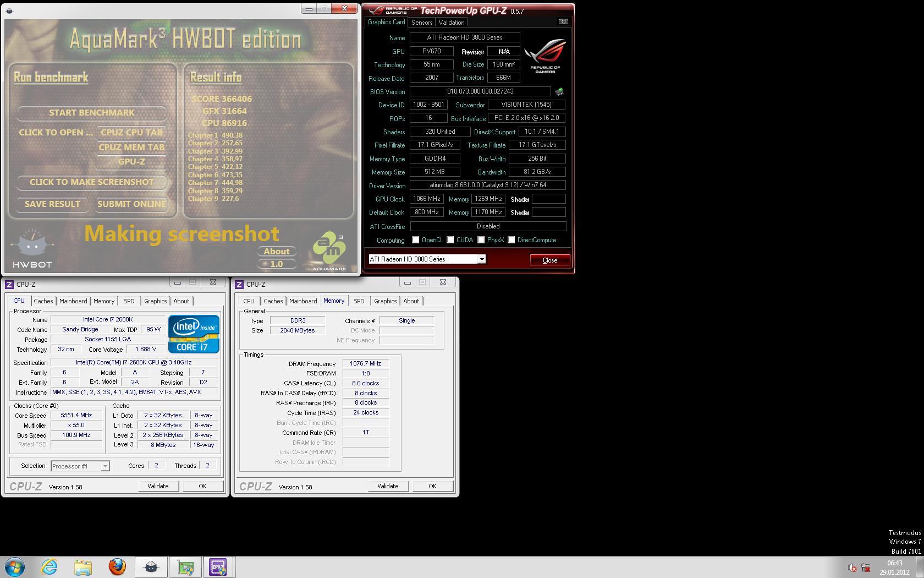Click the DRAM Frequency 1076.7 MHz value
The image size is (924, 578).
[x=366, y=364]
